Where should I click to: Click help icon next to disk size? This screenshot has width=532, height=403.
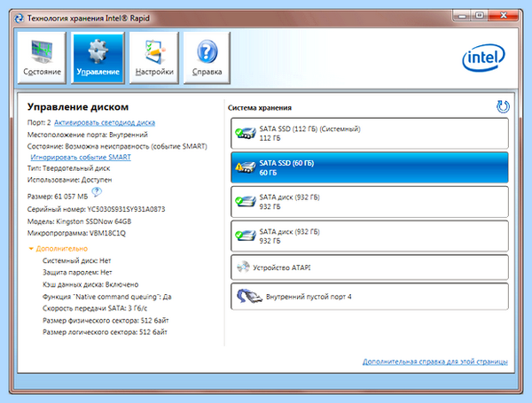coord(97,192)
